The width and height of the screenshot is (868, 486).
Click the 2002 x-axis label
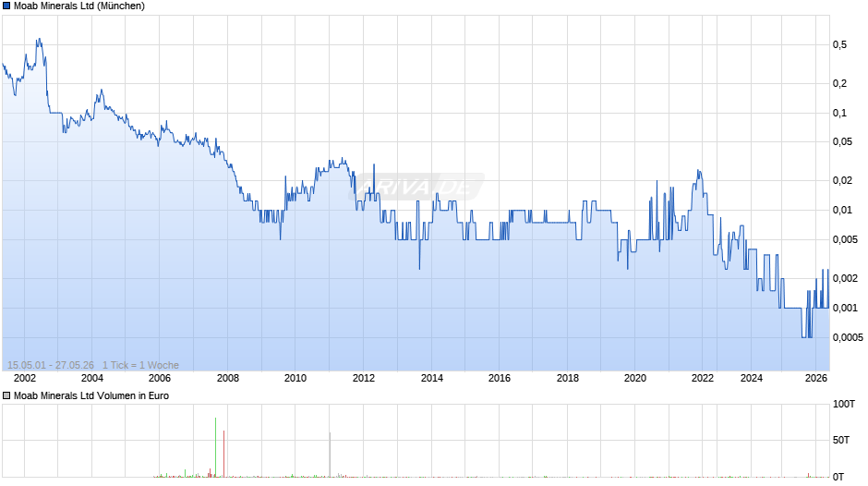pos(24,378)
